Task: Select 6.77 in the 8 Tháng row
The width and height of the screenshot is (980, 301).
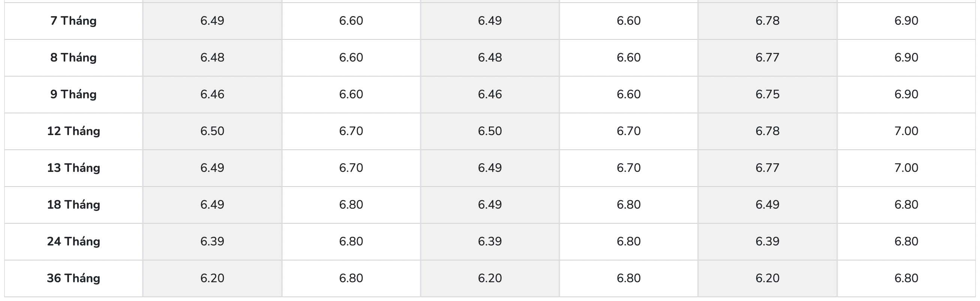Action: pos(767,57)
